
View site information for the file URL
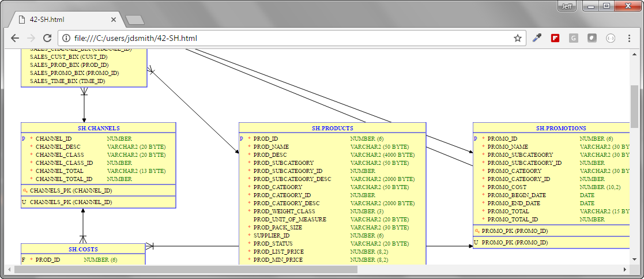point(66,38)
